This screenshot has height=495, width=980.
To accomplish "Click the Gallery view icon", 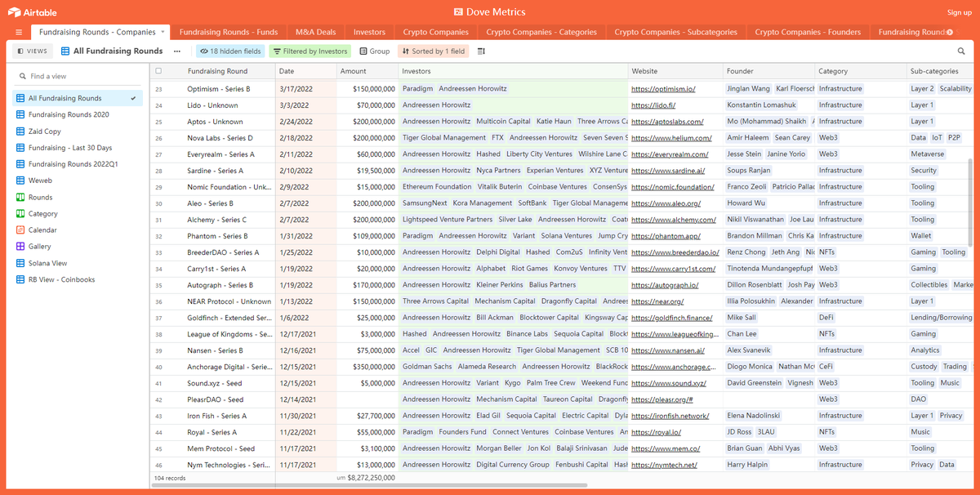I will pyautogui.click(x=20, y=246).
